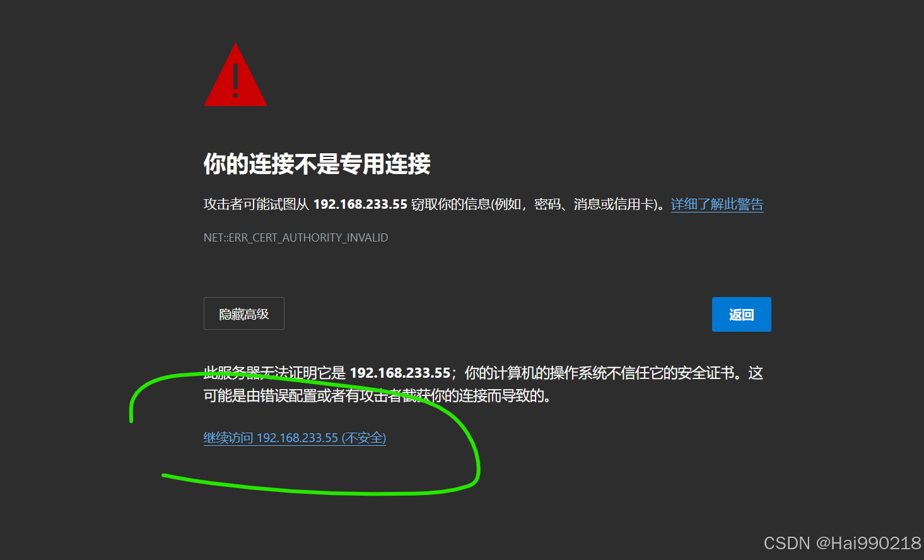The image size is (924, 560).
Task: Proceed via 继续访问 192.168.233.55 (不安全) link
Action: [x=295, y=438]
